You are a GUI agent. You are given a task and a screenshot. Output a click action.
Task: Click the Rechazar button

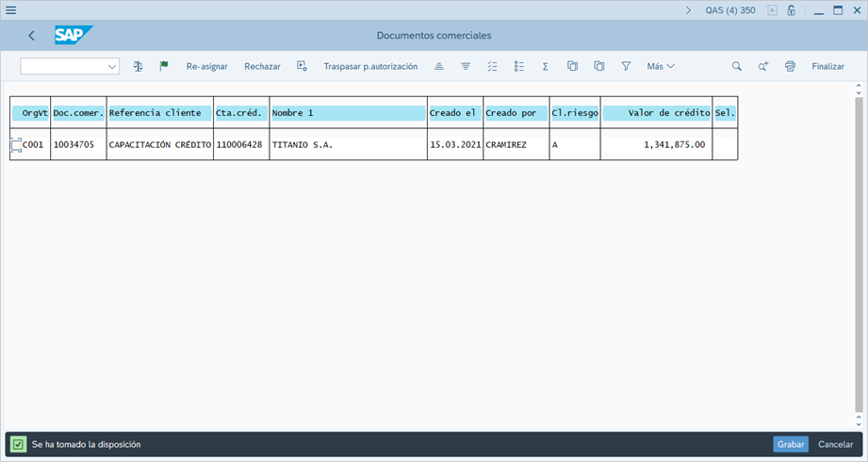pos(262,67)
